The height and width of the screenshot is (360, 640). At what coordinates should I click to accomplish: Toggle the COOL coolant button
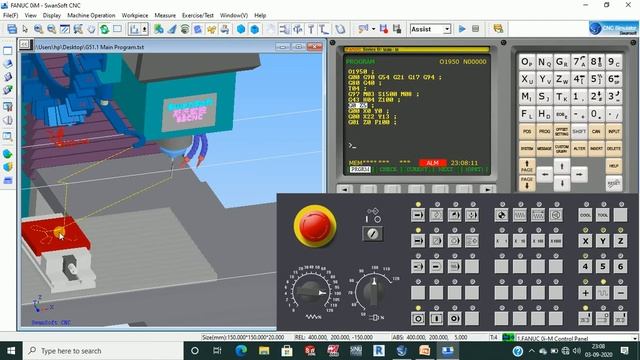coord(585,215)
